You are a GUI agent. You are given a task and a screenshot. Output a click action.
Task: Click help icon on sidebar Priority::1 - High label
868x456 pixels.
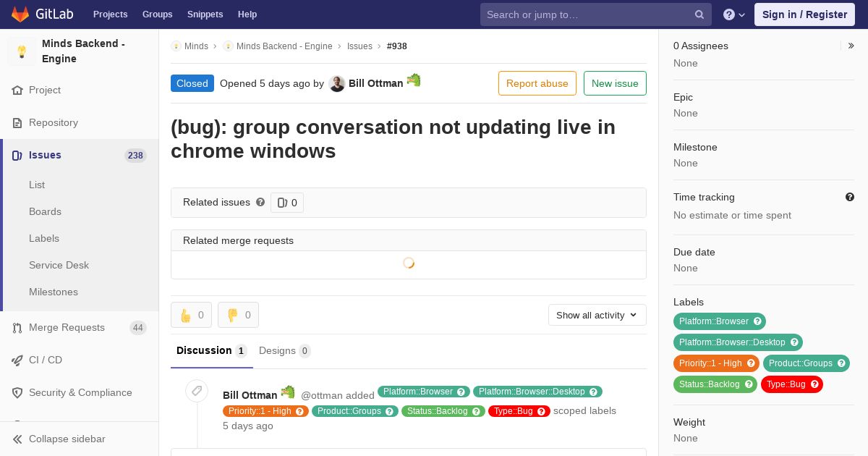(751, 363)
